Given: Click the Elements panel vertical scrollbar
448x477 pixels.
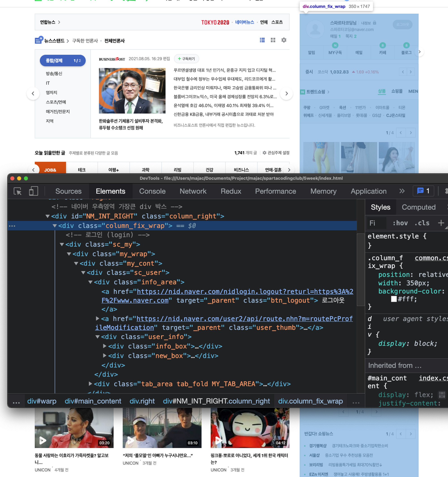Looking at the screenshot, I should click(x=360, y=269).
